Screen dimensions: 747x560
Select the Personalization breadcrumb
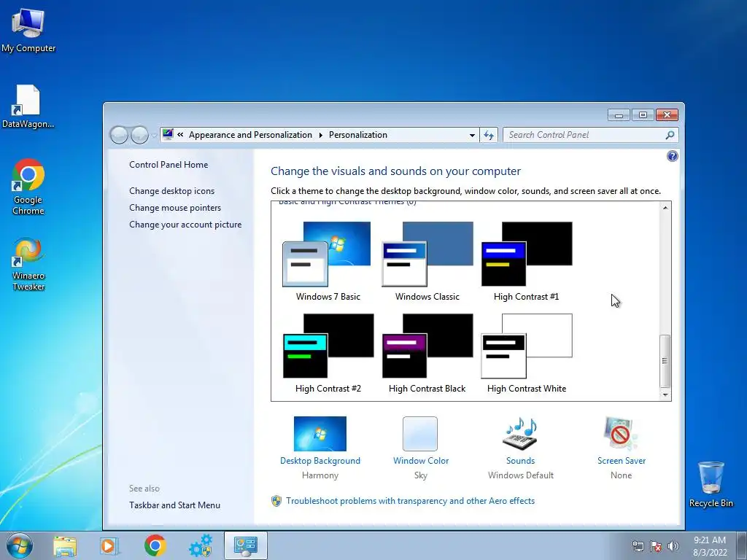coord(357,135)
